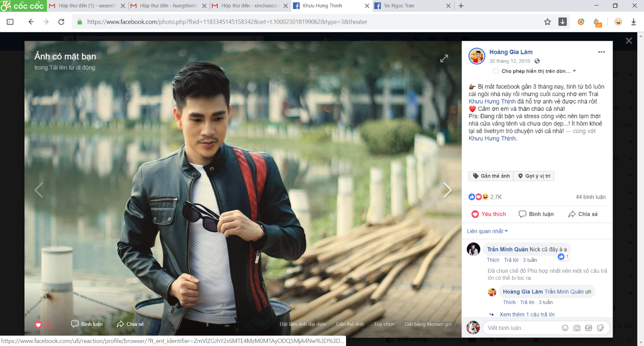This screenshot has height=346, width=644.
Task: Add a sticker to the comment
Action: pyautogui.click(x=600, y=328)
